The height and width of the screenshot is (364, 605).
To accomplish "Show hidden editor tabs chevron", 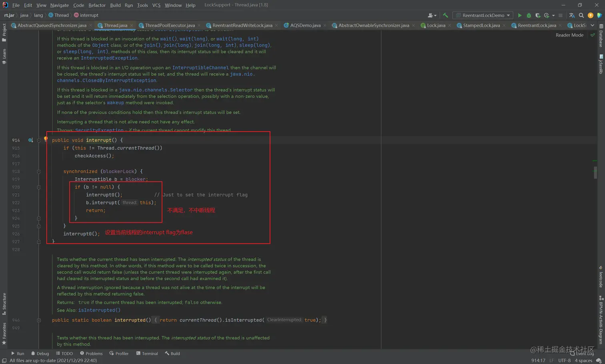I will tap(592, 25).
